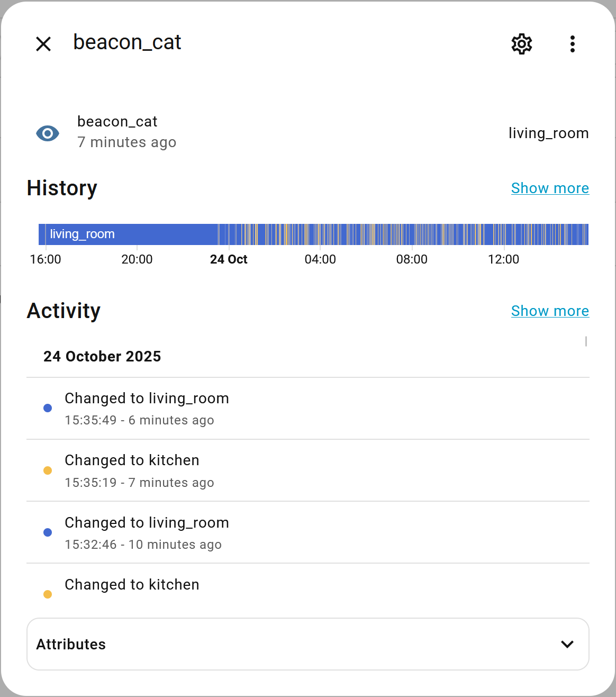Click the Attributes chevron arrow
The width and height of the screenshot is (616, 697).
coord(567,644)
